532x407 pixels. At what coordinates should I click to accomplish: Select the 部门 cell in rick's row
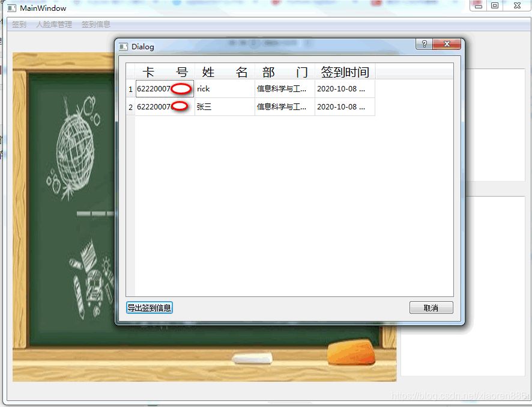tap(285, 89)
